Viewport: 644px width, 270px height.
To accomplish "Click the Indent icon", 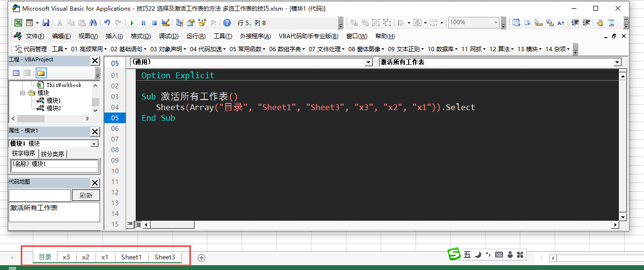I will click(x=575, y=23).
